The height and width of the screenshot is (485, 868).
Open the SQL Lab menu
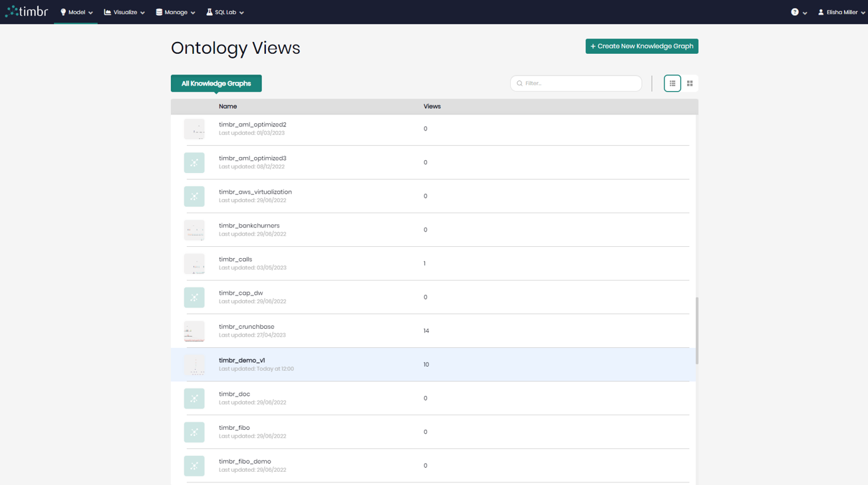[224, 11]
